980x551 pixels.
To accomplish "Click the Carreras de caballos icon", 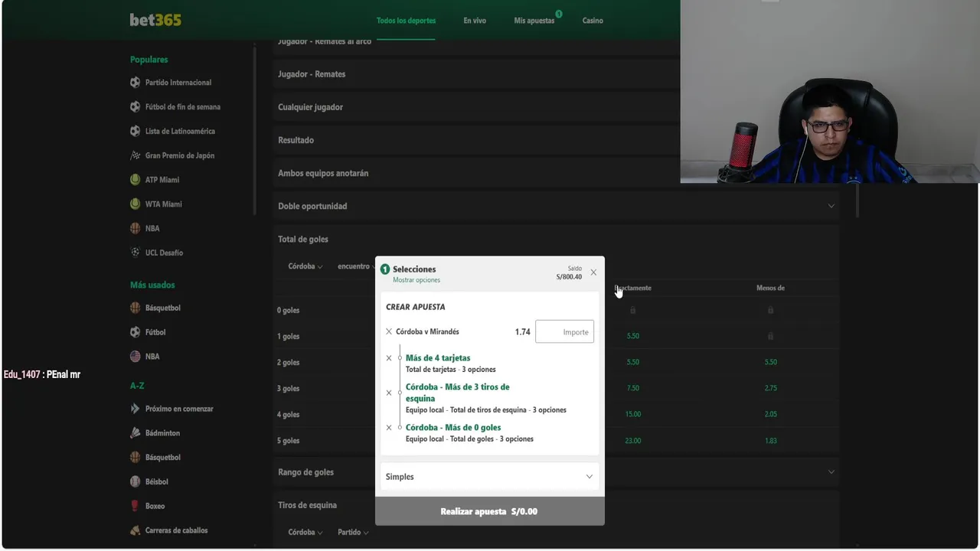I will click(x=135, y=530).
